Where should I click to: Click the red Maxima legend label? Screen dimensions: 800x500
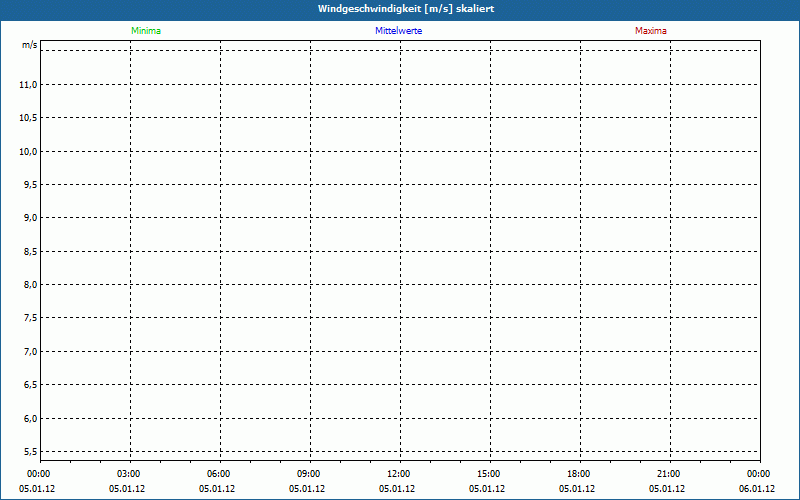click(651, 31)
